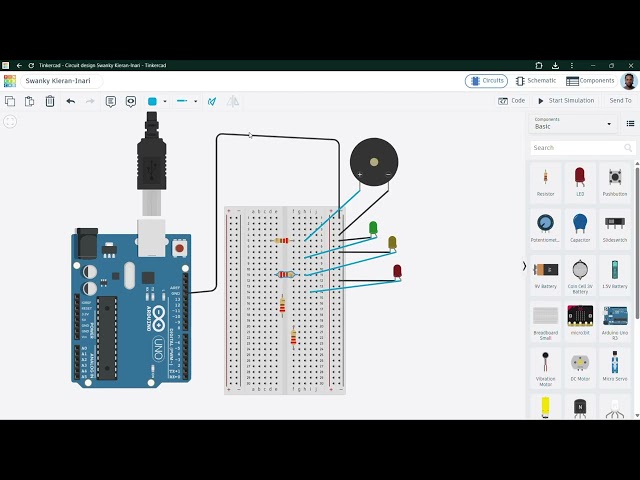This screenshot has height=480, width=640.
Task: Select the DC Motor component
Action: pos(580,367)
